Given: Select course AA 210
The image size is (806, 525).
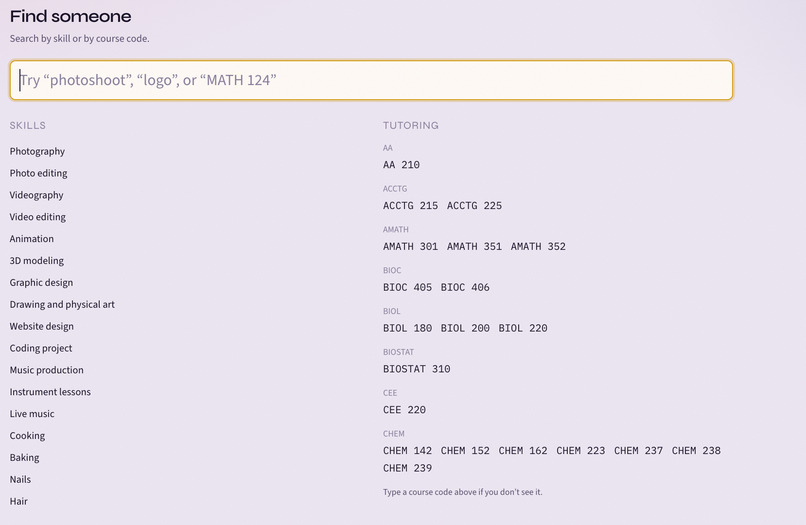Looking at the screenshot, I should pyautogui.click(x=401, y=165).
